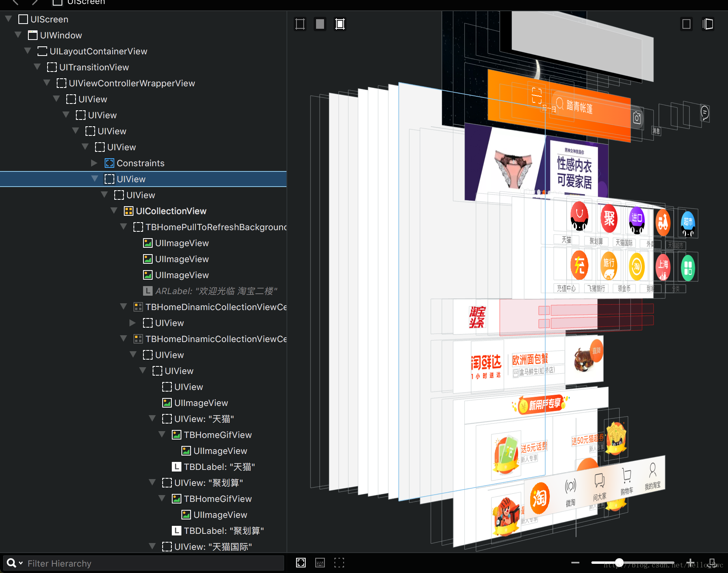728x573 pixels.
Task: Collapse the UIWindow tree node
Action: [x=18, y=35]
